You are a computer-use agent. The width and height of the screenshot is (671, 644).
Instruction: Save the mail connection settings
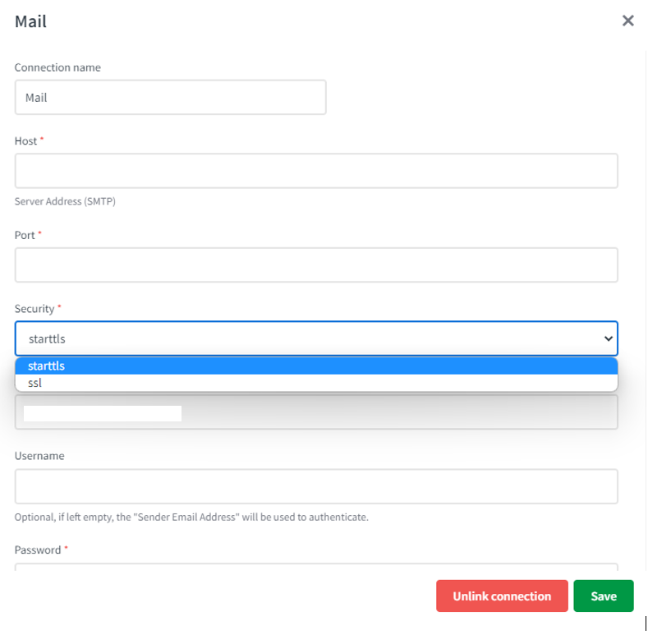click(603, 596)
